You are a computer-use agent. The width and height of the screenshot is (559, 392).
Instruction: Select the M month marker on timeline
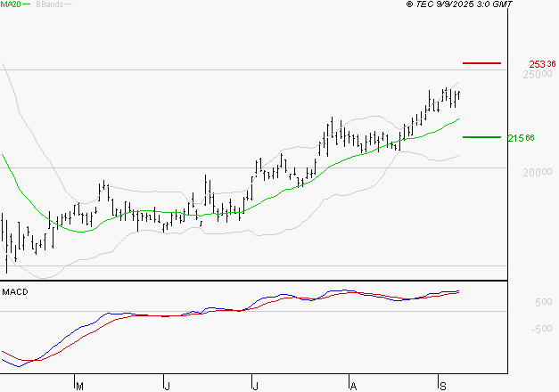pos(79,386)
